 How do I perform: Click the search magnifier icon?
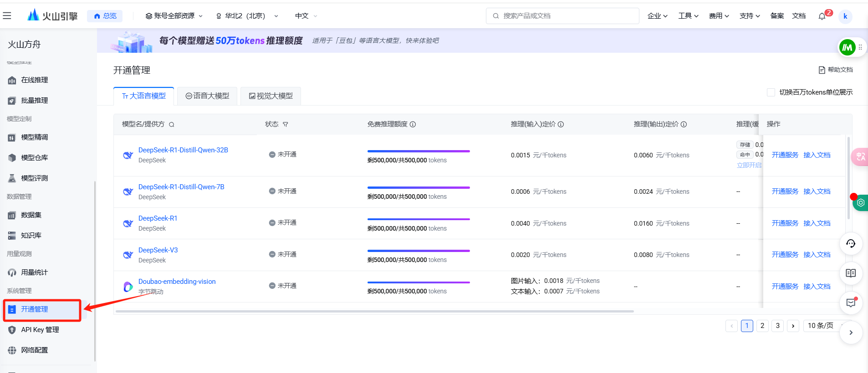(x=496, y=16)
